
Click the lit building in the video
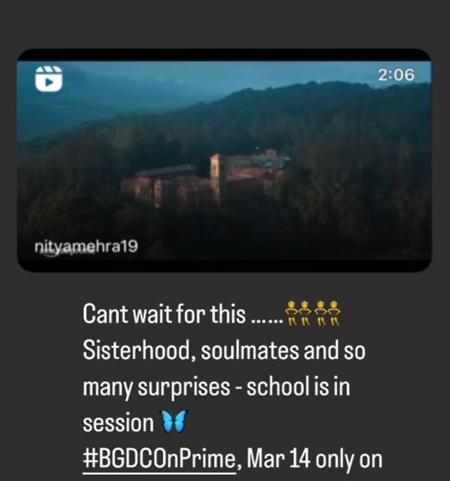[x=203, y=179]
